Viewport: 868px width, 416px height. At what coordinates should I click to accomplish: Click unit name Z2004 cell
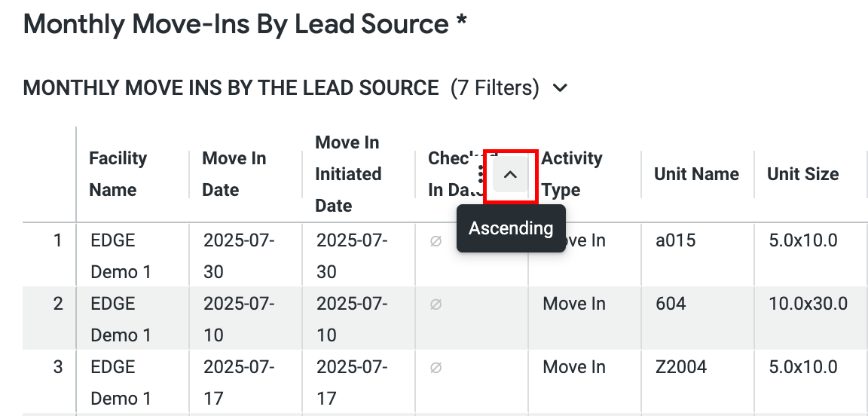tap(681, 367)
